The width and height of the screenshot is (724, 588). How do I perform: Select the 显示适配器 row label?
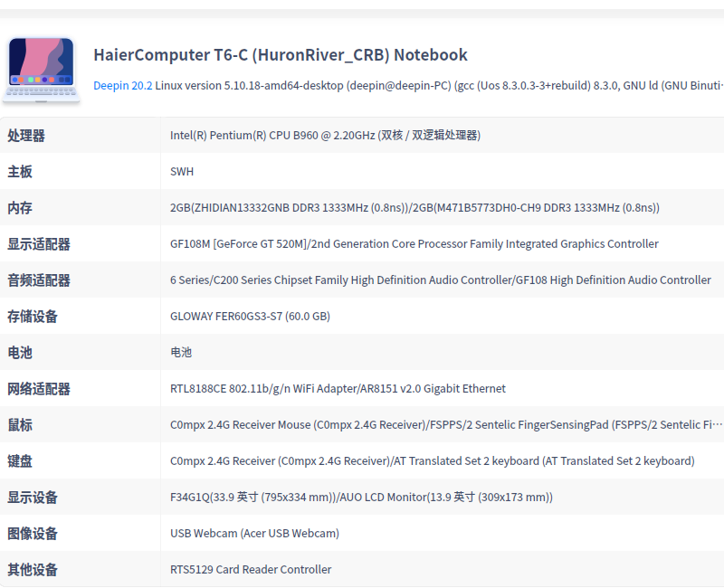[x=39, y=244]
